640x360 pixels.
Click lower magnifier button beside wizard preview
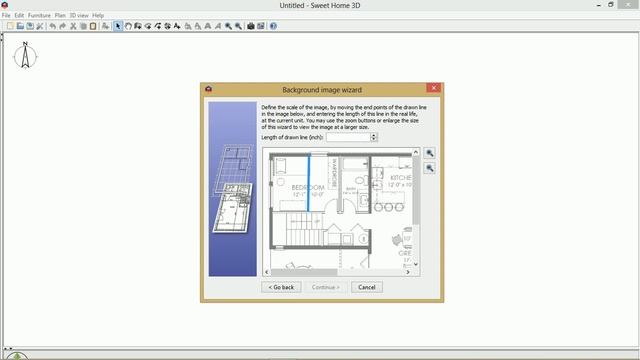(429, 168)
